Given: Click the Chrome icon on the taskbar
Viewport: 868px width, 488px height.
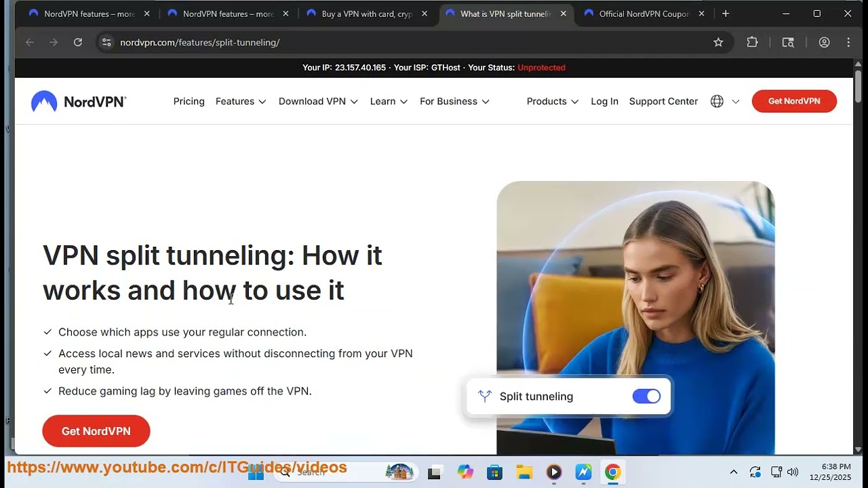Looking at the screenshot, I should 612,472.
